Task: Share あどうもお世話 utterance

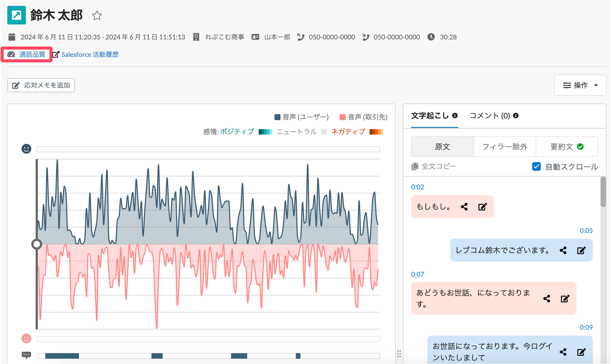Action: (x=547, y=299)
